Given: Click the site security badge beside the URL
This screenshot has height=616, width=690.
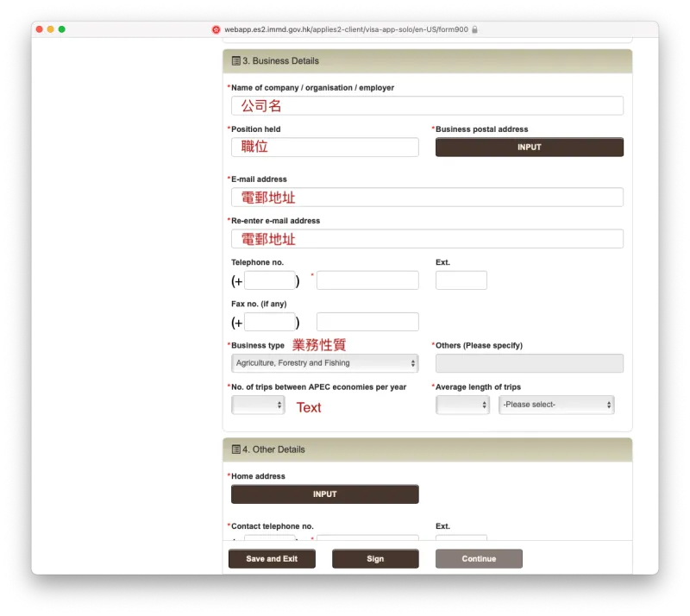Looking at the screenshot, I should pyautogui.click(x=216, y=28).
